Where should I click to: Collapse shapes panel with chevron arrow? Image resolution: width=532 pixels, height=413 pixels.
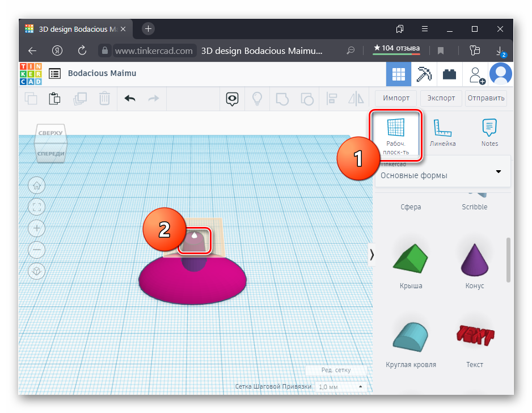(x=371, y=255)
